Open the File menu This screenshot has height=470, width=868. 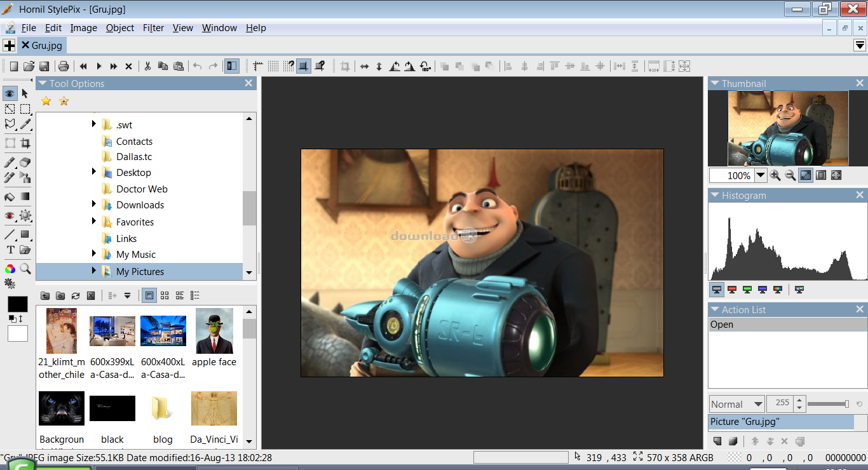pyautogui.click(x=29, y=28)
